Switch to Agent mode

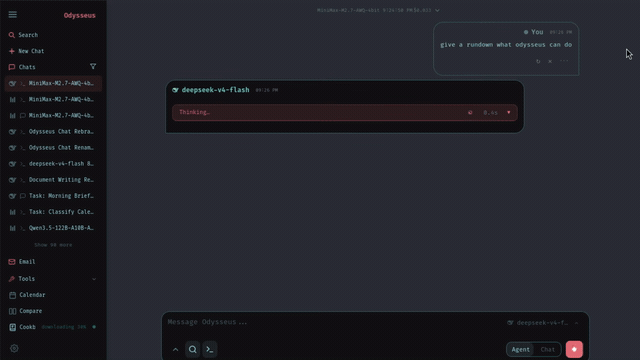521,349
